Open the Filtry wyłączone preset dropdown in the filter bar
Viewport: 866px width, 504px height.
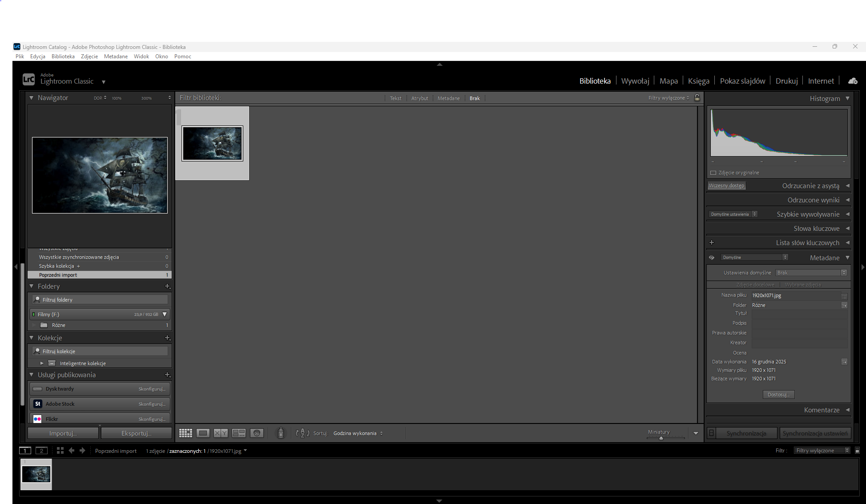669,98
